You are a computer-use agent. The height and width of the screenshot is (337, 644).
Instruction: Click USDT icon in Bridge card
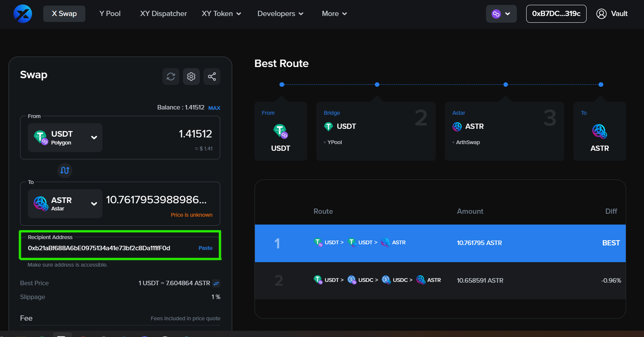328,127
